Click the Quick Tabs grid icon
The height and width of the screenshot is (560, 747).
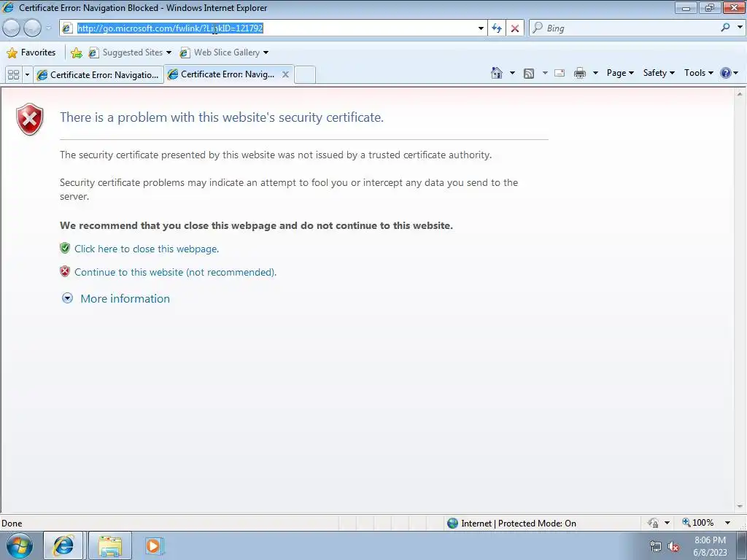tap(14, 75)
